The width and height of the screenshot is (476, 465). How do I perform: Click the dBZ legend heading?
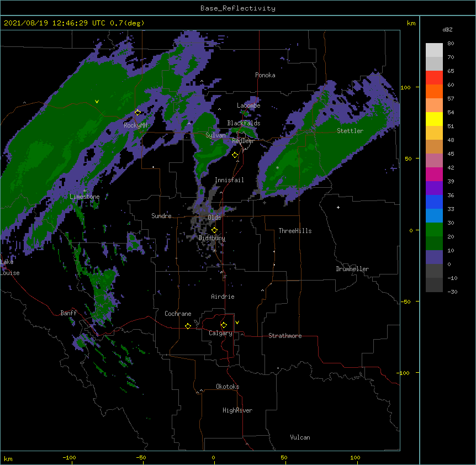447,29
